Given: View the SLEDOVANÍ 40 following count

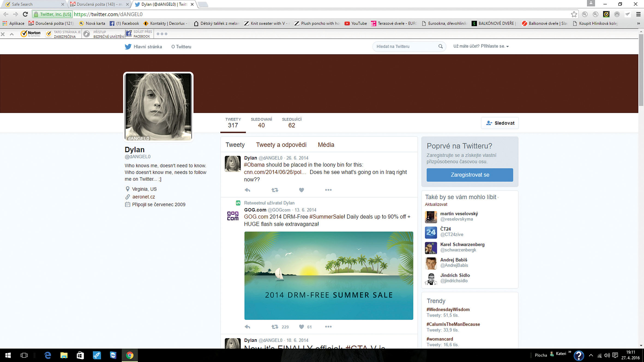Looking at the screenshot, I should click(x=261, y=123).
